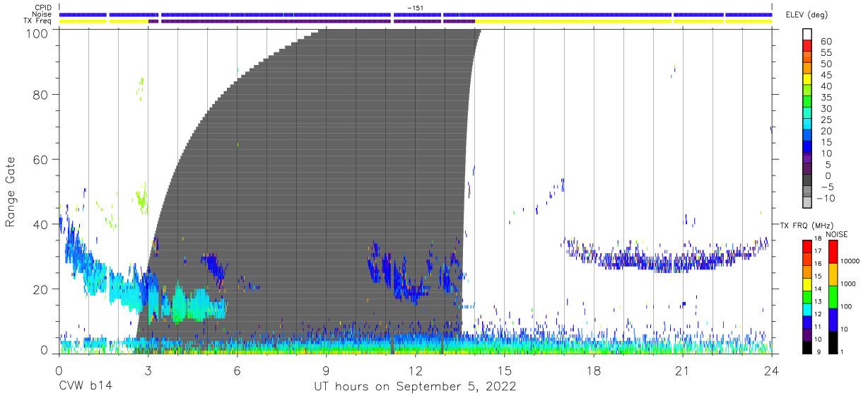Click the "55" elevation colorbar label

[x=827, y=53]
